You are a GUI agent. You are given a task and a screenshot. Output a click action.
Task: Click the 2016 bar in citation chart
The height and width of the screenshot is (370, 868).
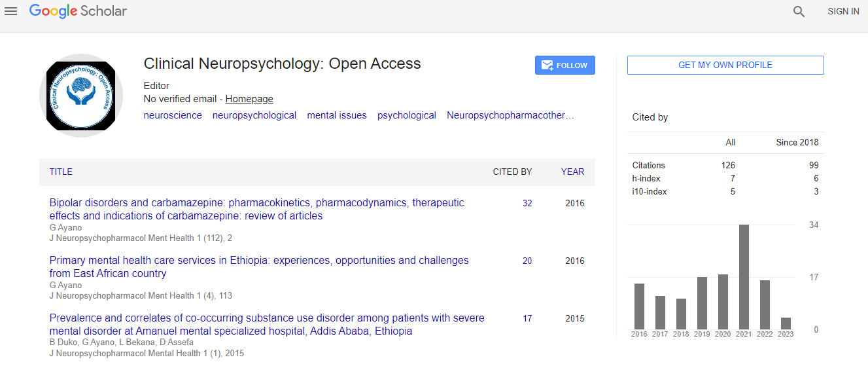639,306
